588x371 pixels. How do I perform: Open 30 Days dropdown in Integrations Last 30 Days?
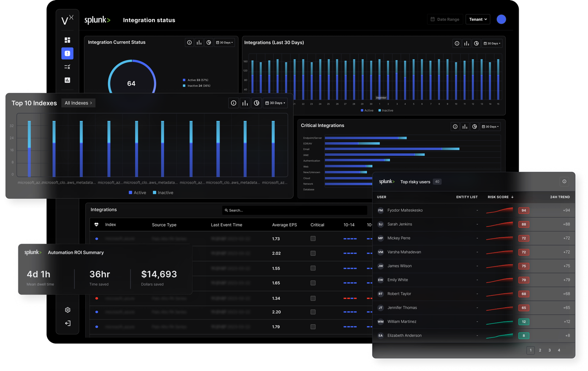pyautogui.click(x=492, y=43)
